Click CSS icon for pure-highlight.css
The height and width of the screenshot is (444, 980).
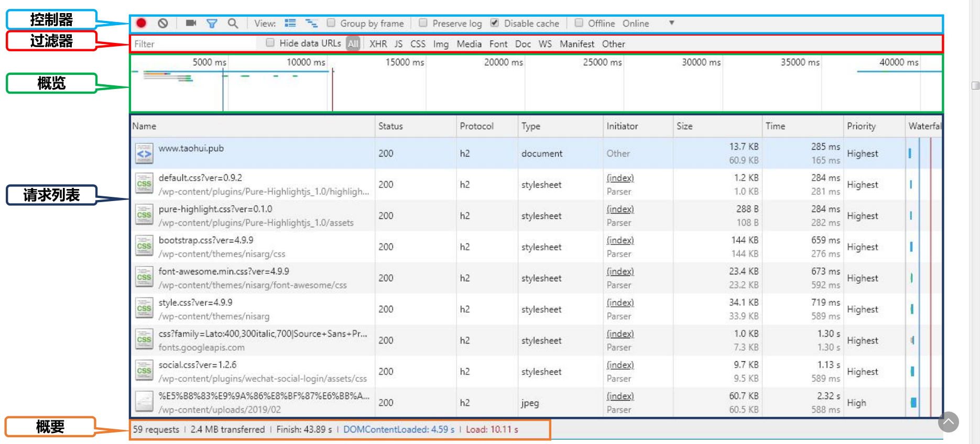144,215
